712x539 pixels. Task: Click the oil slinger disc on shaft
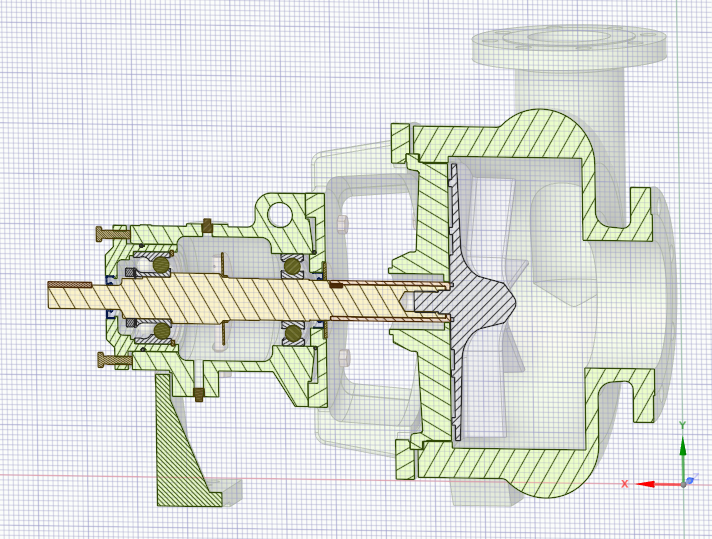point(222,265)
